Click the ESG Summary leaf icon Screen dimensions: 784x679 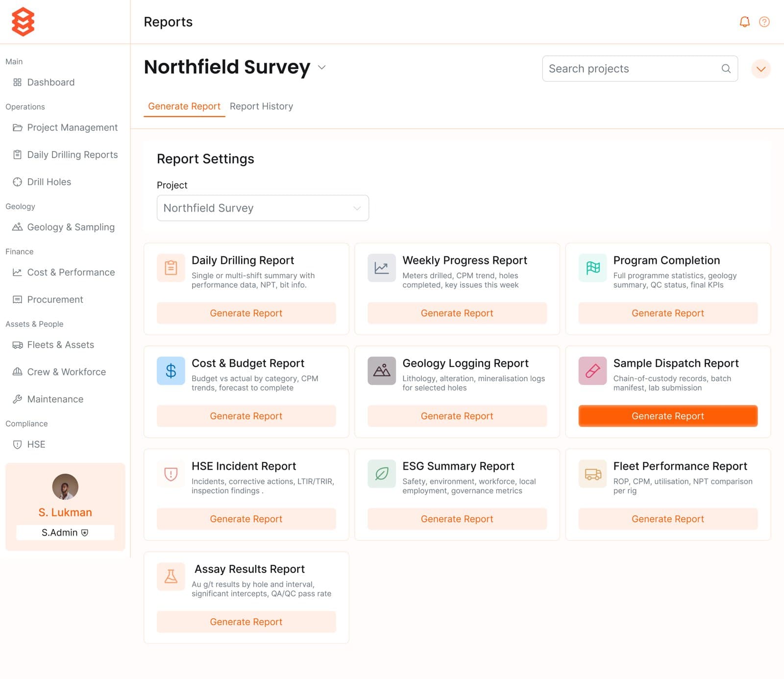click(x=382, y=473)
